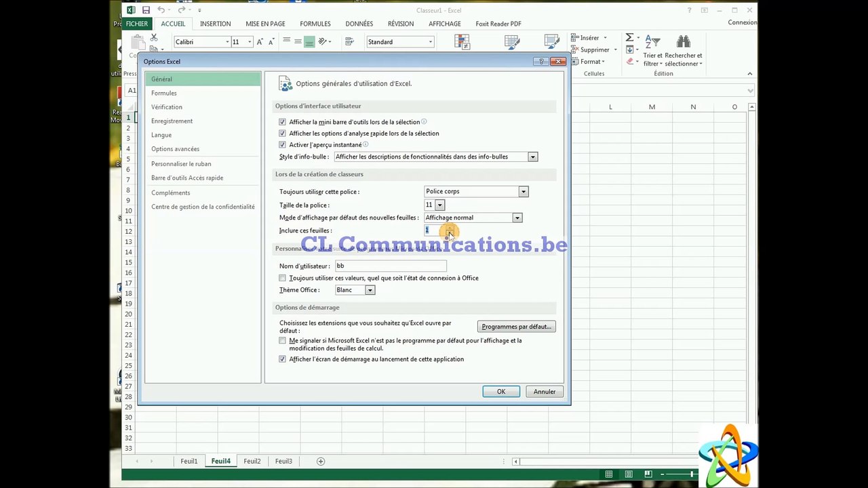868x488 pixels.
Task: Click the Rechercher et sélectionner binoculars icon
Action: [683, 42]
